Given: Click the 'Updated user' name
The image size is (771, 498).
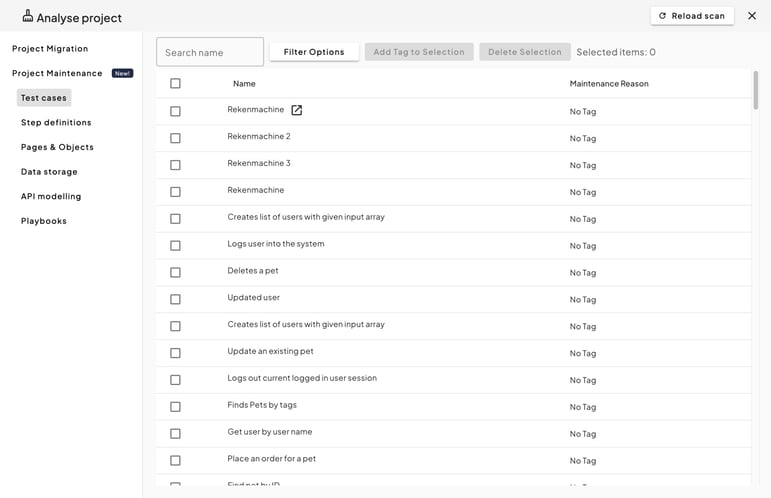Looking at the screenshot, I should (253, 297).
